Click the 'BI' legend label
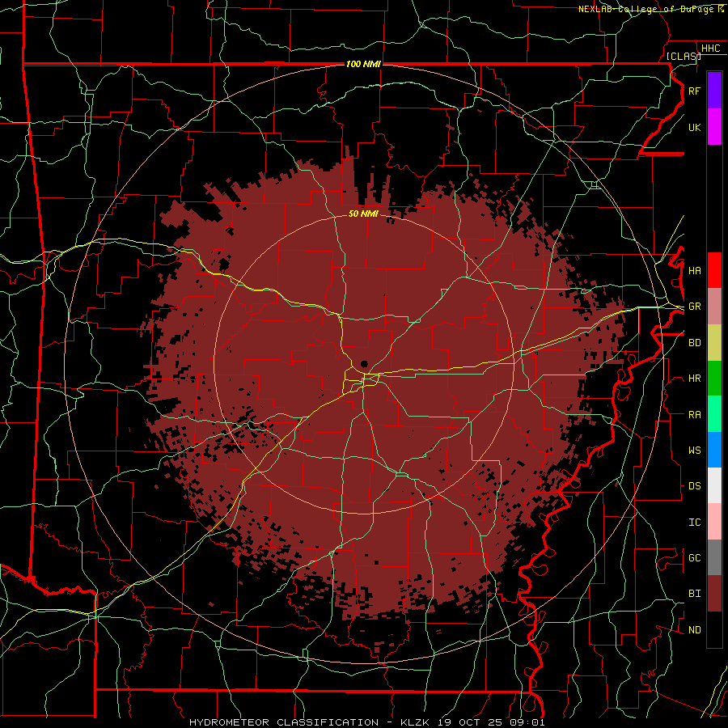This screenshot has height=728, width=728. (x=695, y=594)
